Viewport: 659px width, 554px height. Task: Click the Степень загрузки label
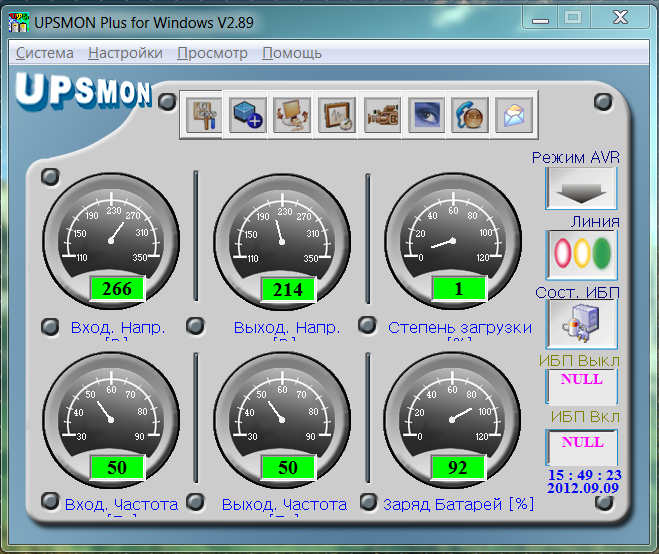[x=460, y=327]
